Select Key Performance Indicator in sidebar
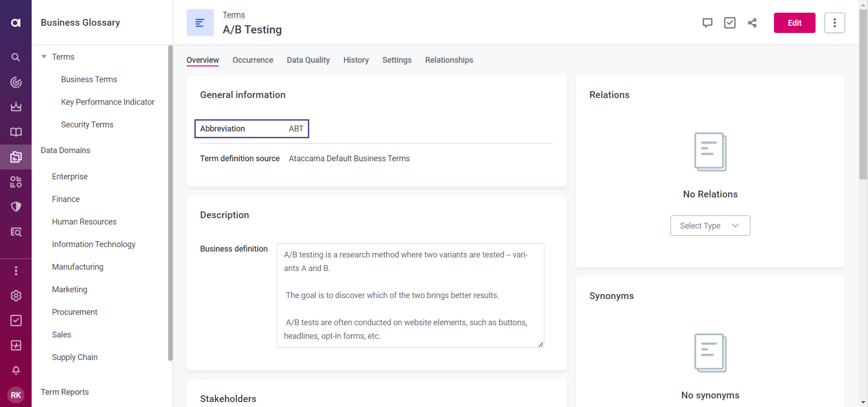This screenshot has height=407, width=868. (x=108, y=102)
